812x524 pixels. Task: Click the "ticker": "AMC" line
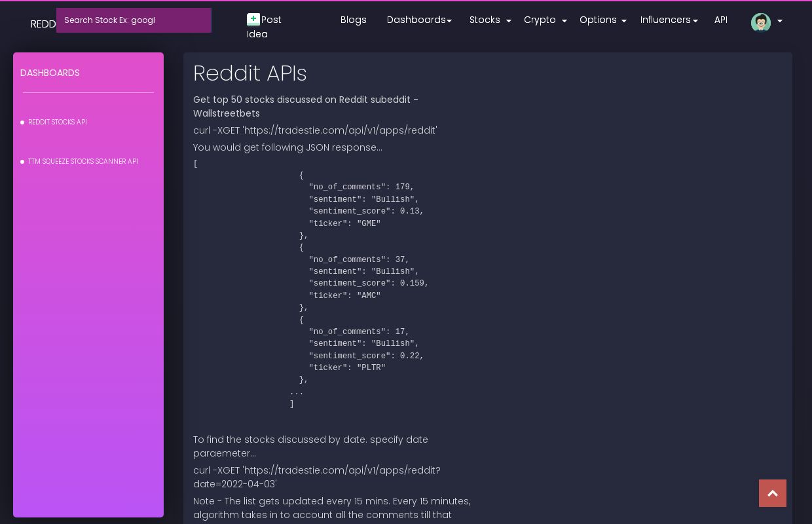point(344,296)
